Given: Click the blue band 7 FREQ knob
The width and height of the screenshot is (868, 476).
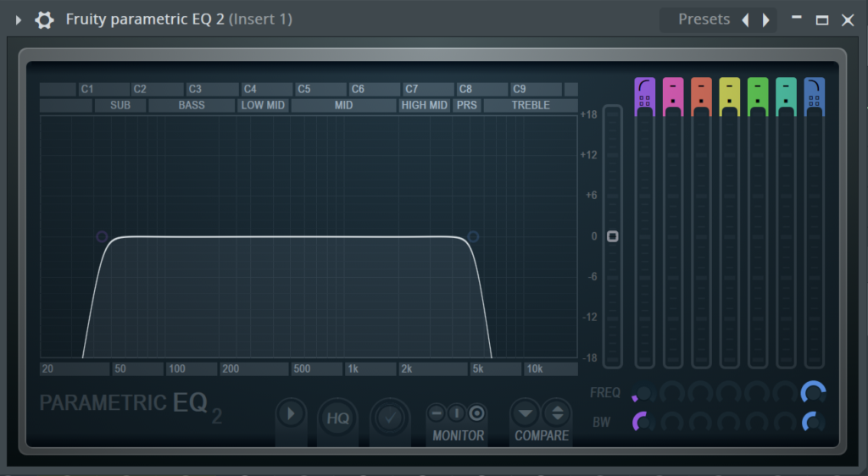Looking at the screenshot, I should tap(813, 393).
